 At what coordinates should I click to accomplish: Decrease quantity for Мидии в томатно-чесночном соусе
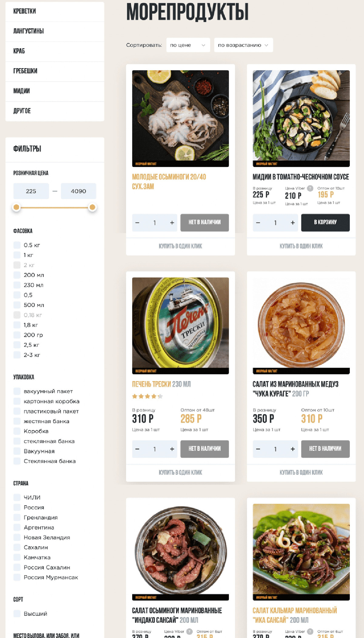(258, 223)
